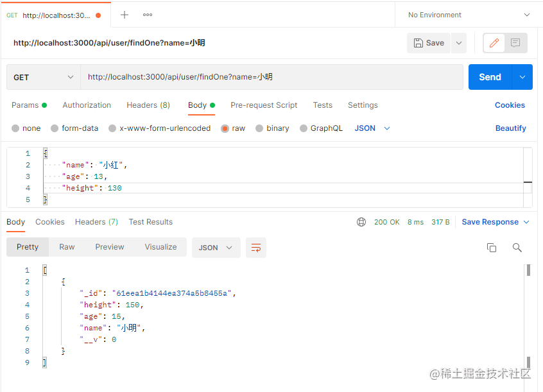Open the Pre-request Script tab
The image size is (543, 392).
tap(264, 105)
